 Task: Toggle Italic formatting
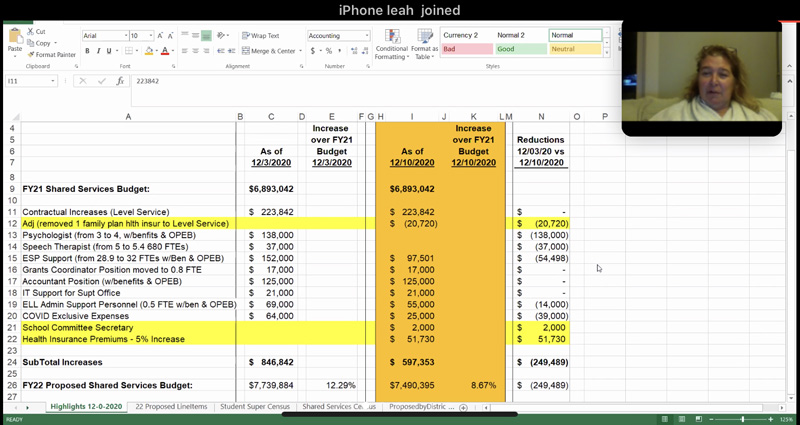click(x=98, y=51)
